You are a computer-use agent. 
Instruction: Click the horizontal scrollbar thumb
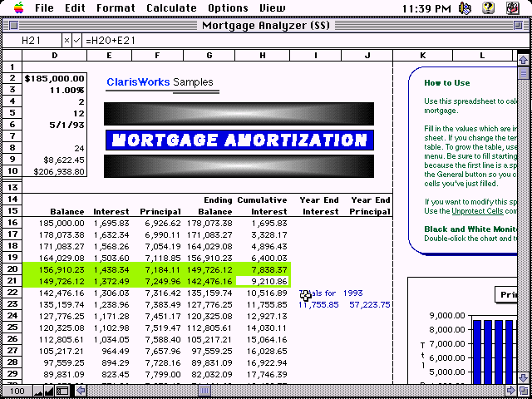(204, 391)
